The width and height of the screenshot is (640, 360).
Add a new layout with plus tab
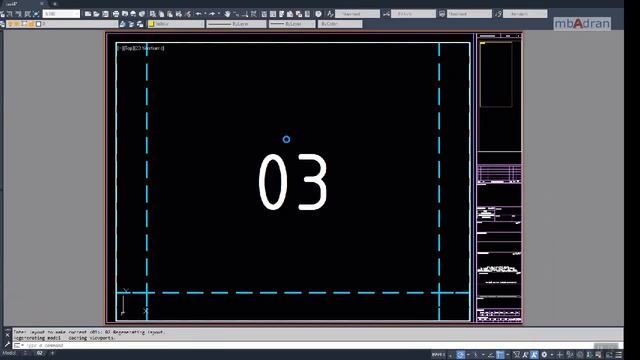pyautogui.click(x=52, y=353)
